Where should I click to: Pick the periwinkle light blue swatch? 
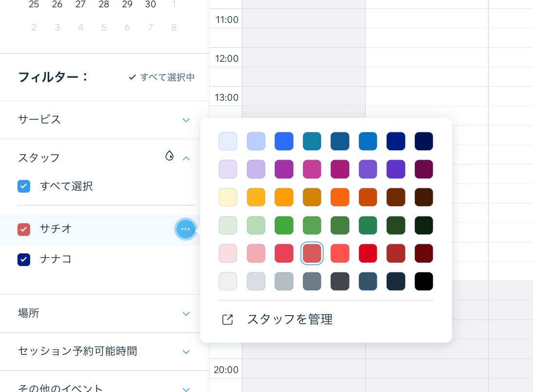tap(256, 141)
